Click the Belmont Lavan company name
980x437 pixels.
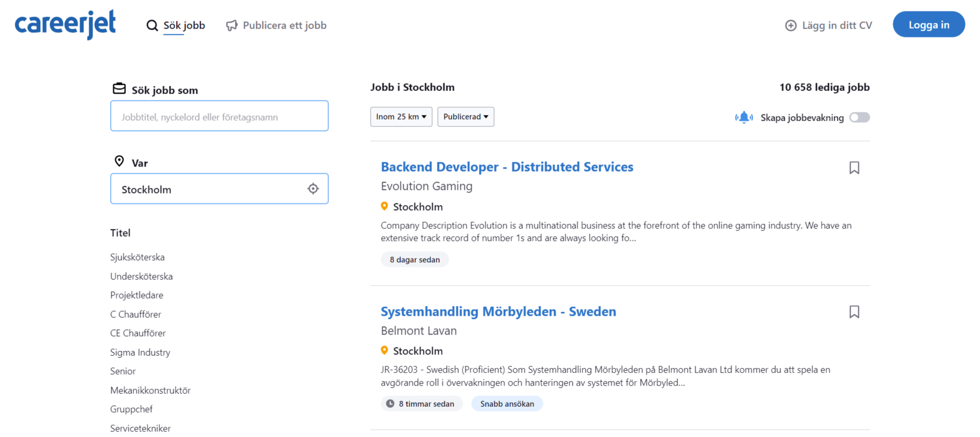(419, 331)
